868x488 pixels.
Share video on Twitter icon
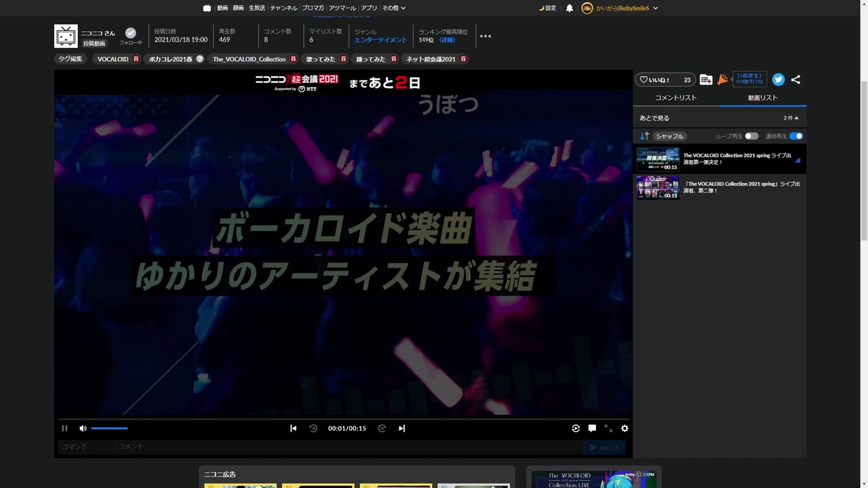click(778, 79)
